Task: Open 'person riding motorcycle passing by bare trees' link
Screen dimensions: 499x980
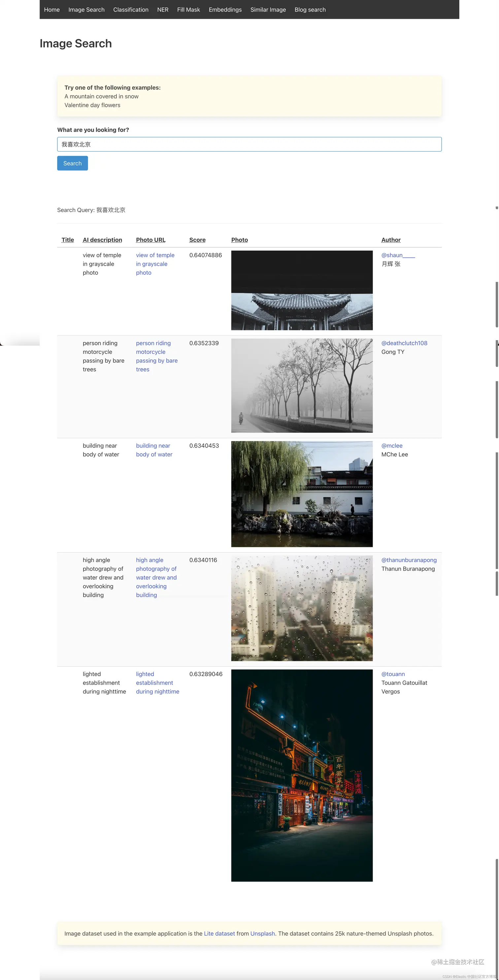Action: 157,356
